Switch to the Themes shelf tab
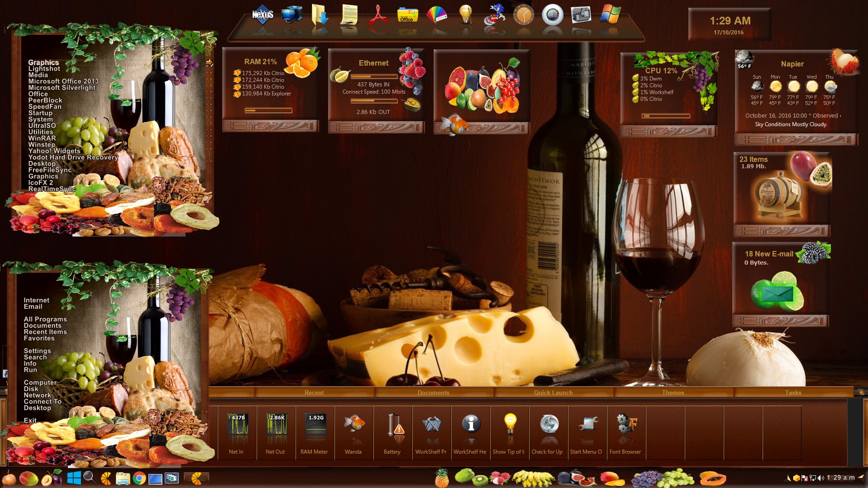 [673, 393]
